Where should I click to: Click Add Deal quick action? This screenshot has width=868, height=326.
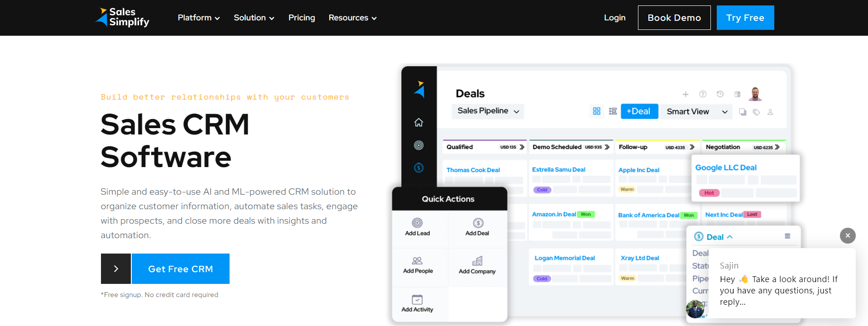tap(477, 227)
